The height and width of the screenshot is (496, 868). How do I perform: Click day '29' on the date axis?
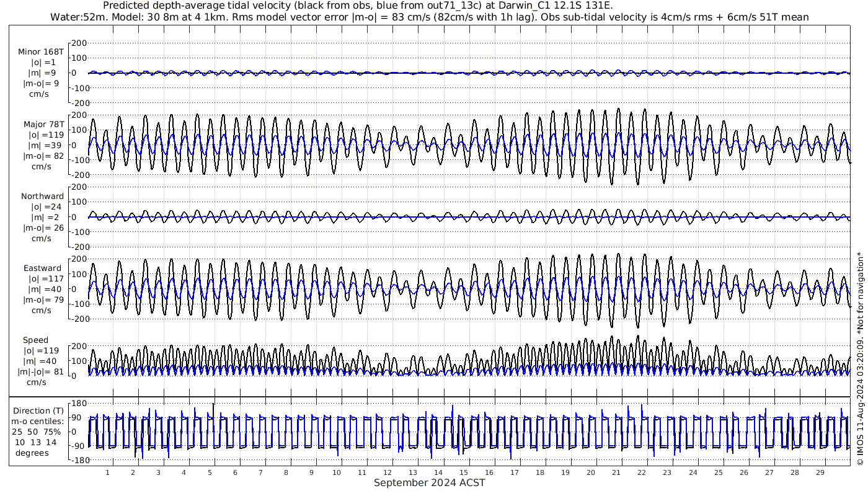820,472
